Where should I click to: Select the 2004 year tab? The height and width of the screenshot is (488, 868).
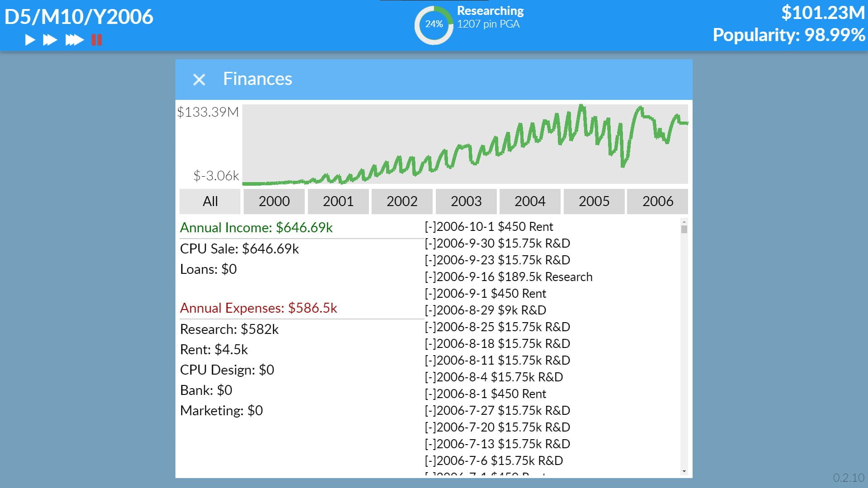pyautogui.click(x=530, y=201)
